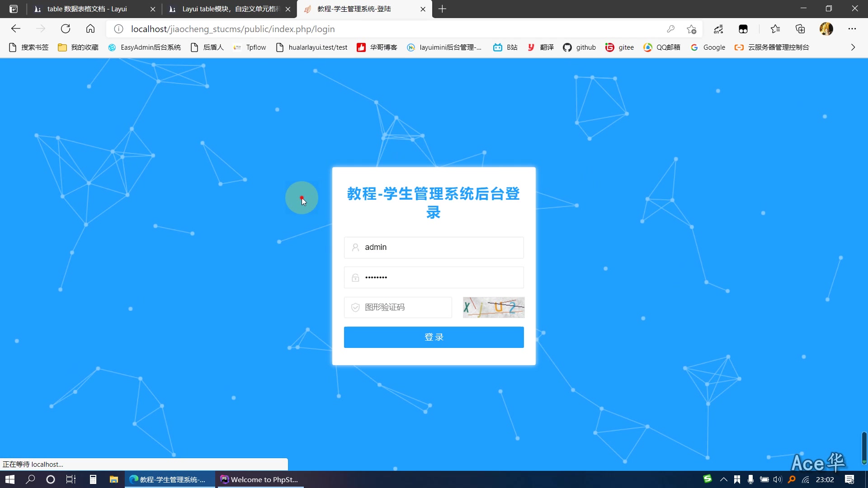Open saved password key icon

(x=671, y=29)
